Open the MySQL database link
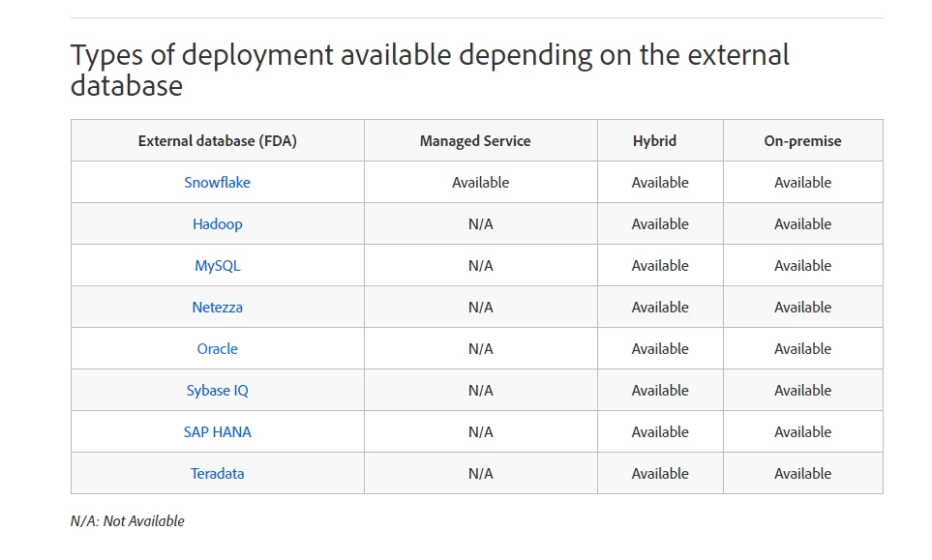This screenshot has height=560, width=932. 217,265
